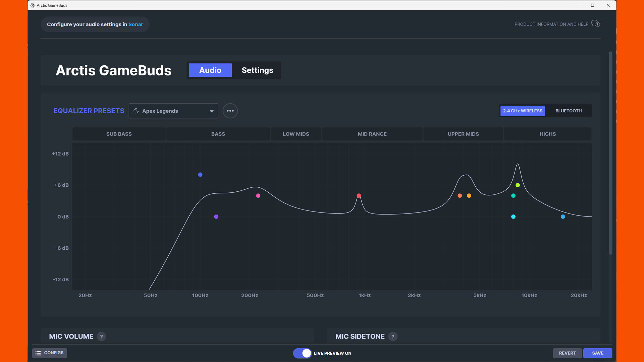Switch to the Audio tab
This screenshot has height=362, width=644.
pos(210,70)
